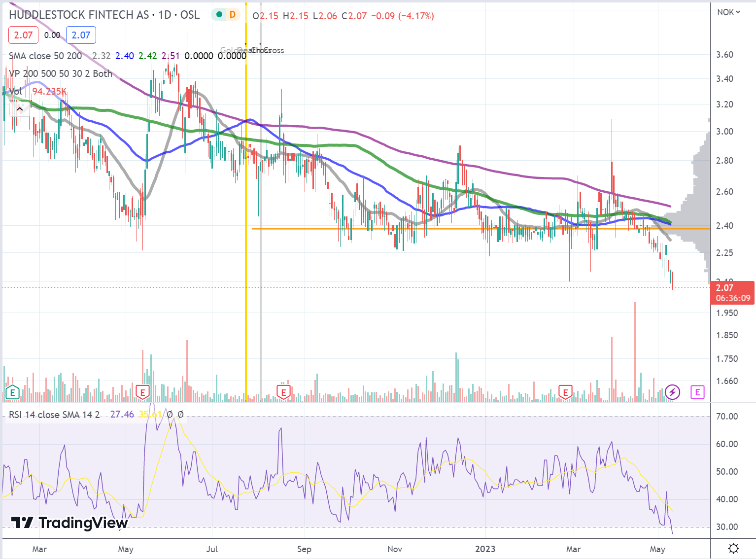This screenshot has height=559, width=756.
Task: Click the 2023 label on the time axis
Action: tap(485, 549)
